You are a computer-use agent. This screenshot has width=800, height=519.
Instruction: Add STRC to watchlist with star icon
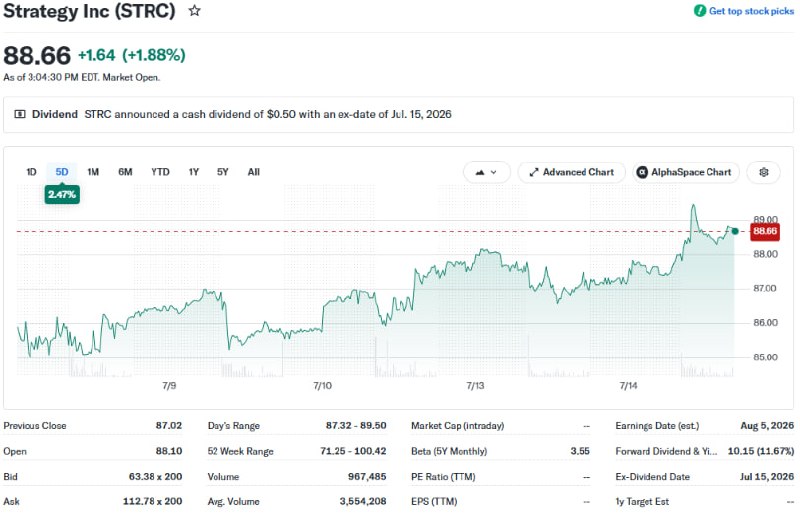coord(194,11)
